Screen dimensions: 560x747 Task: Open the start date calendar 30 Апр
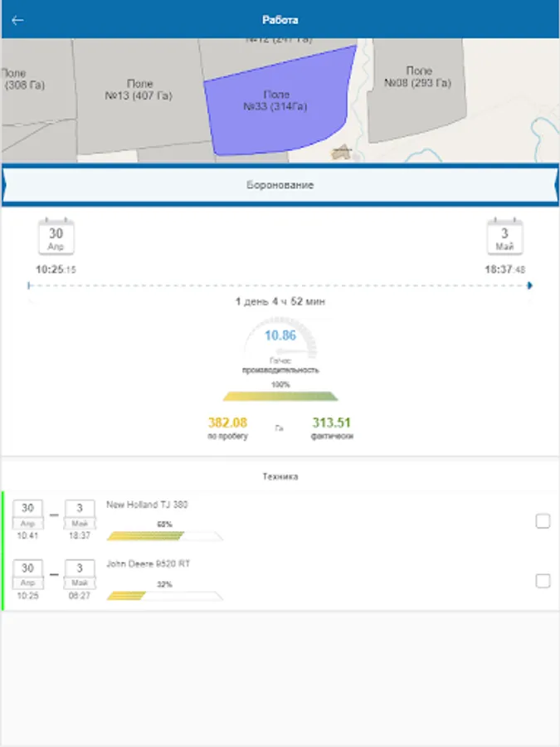pyautogui.click(x=56, y=237)
